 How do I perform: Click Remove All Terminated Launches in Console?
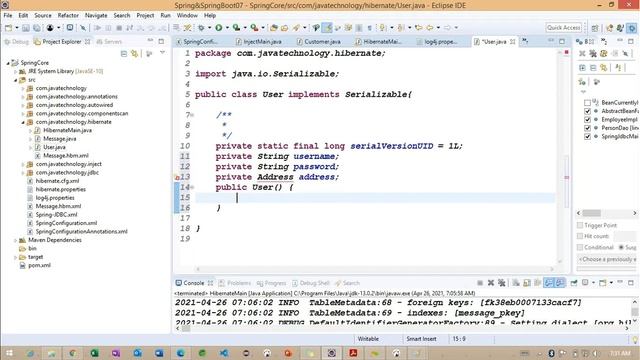click(x=501, y=283)
